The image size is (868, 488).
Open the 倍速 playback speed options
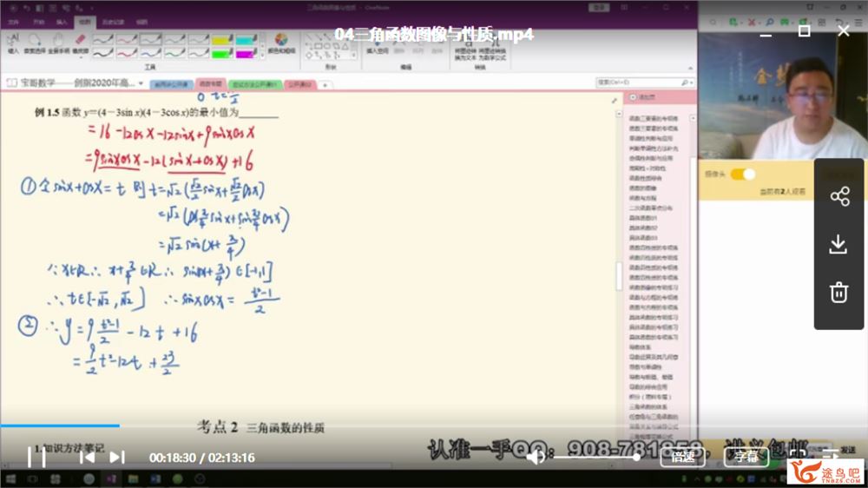(682, 457)
